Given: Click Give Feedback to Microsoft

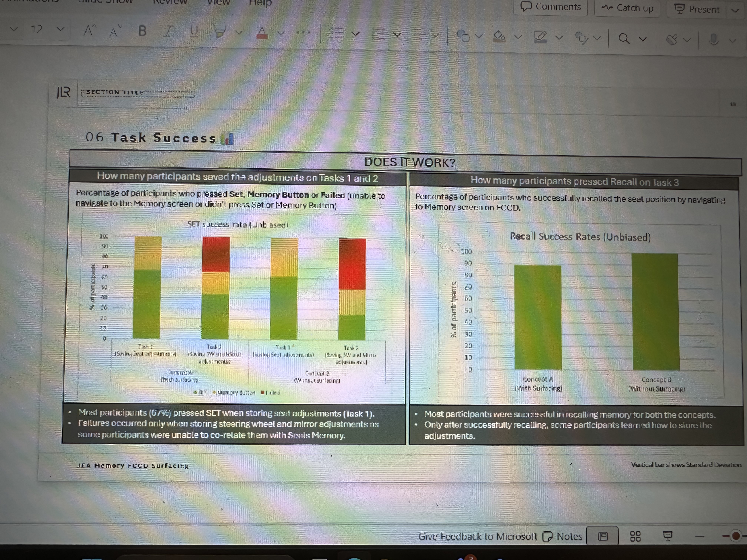Looking at the screenshot, I should (x=477, y=536).
